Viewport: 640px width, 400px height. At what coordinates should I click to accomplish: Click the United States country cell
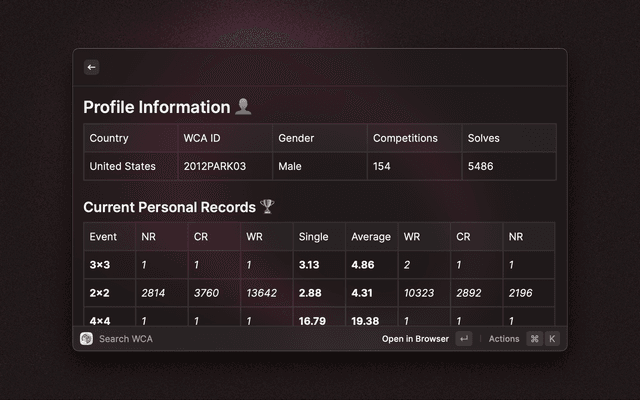pyautogui.click(x=122, y=166)
